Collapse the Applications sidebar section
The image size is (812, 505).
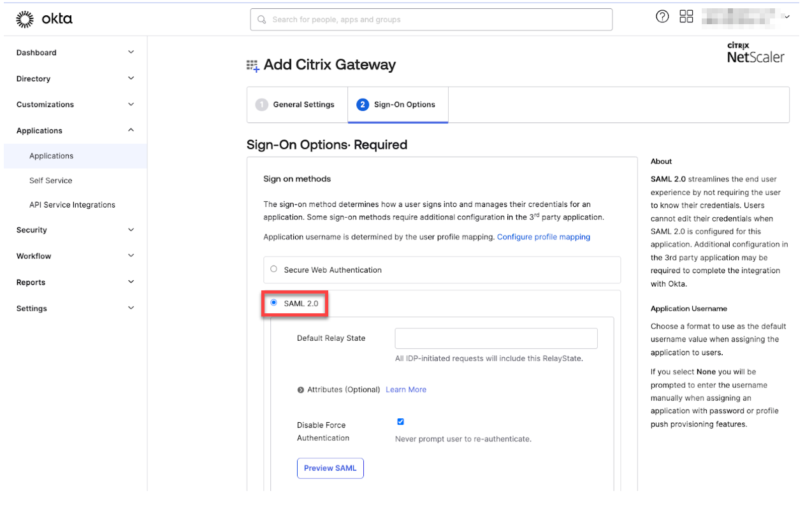tap(131, 130)
